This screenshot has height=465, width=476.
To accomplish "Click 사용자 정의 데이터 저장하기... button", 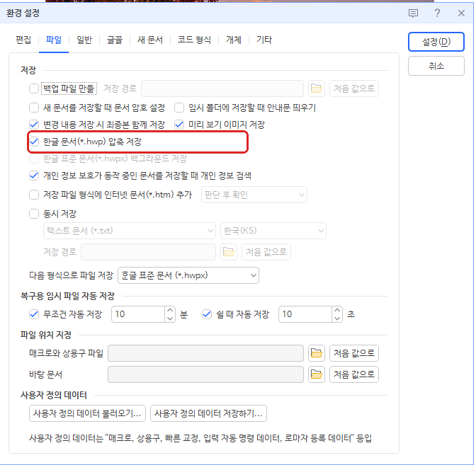I will pos(208,413).
